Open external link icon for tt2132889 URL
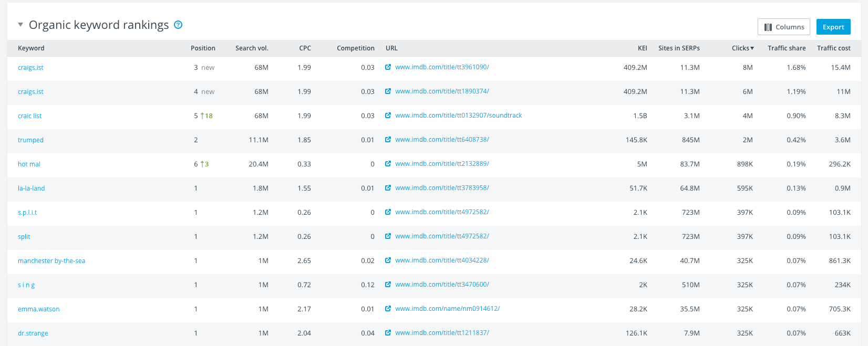The image size is (868, 346). pos(388,164)
